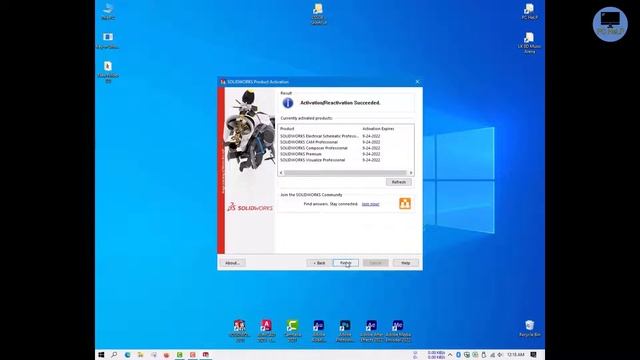Click the Product column header

(x=287, y=129)
